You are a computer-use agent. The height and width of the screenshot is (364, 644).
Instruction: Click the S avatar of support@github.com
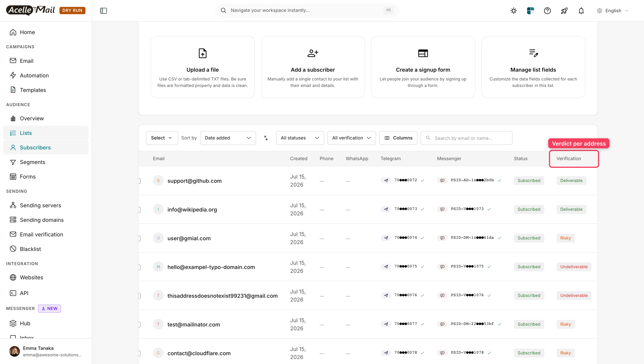(158, 180)
